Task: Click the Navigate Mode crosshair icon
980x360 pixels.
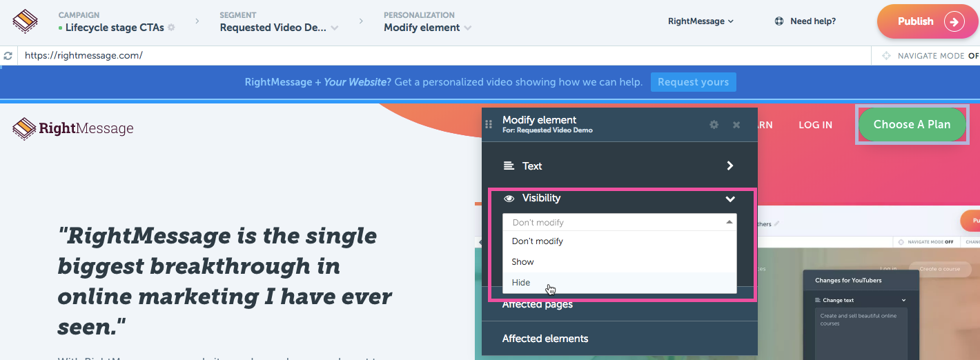Action: coord(887,56)
